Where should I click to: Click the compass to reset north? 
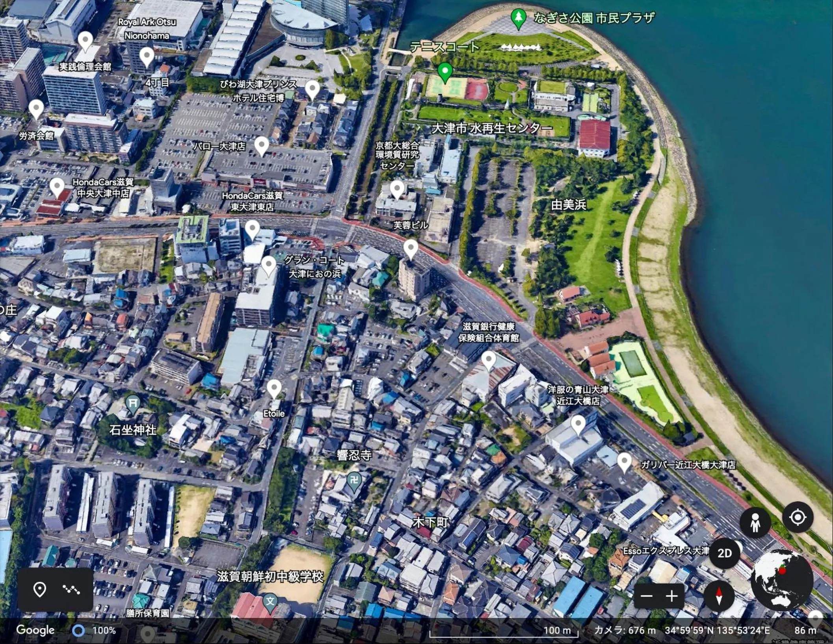[x=719, y=596]
